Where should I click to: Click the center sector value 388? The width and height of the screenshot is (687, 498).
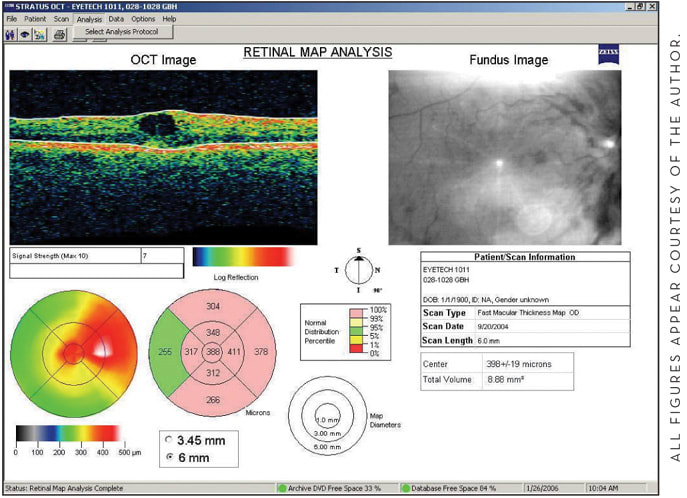pyautogui.click(x=213, y=352)
